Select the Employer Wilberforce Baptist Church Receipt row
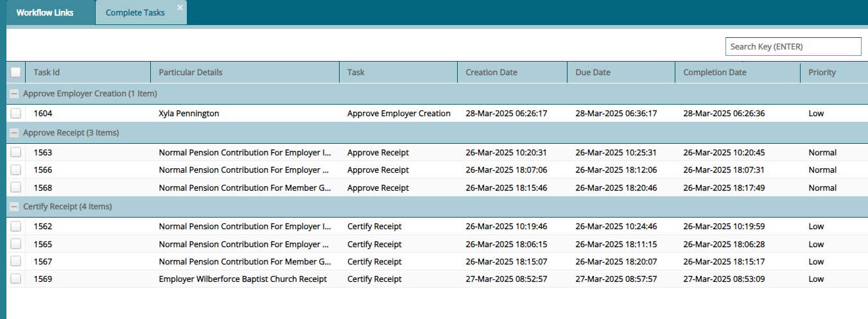This screenshot has width=868, height=319. (243, 279)
